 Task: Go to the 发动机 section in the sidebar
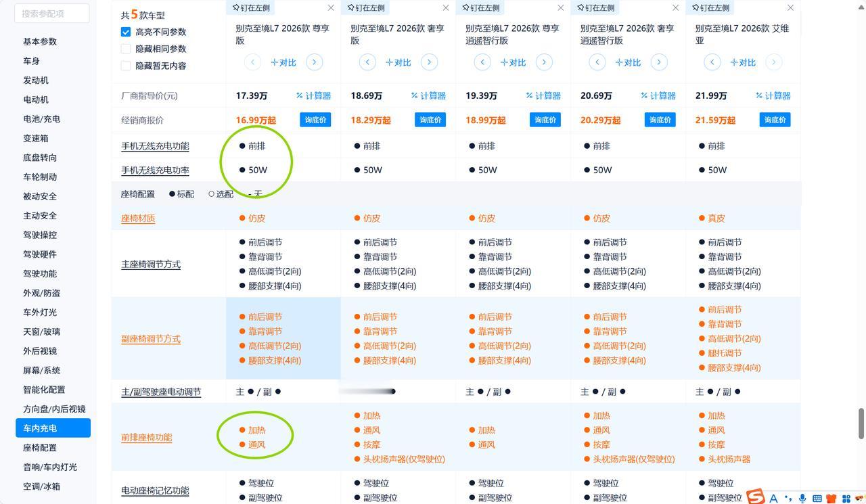pyautogui.click(x=36, y=80)
